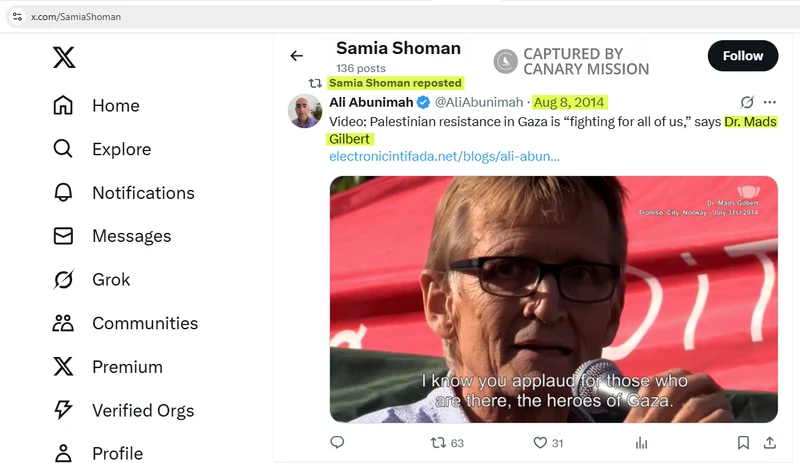The image size is (800, 463).
Task: Open Messages envelope icon
Action: click(63, 236)
